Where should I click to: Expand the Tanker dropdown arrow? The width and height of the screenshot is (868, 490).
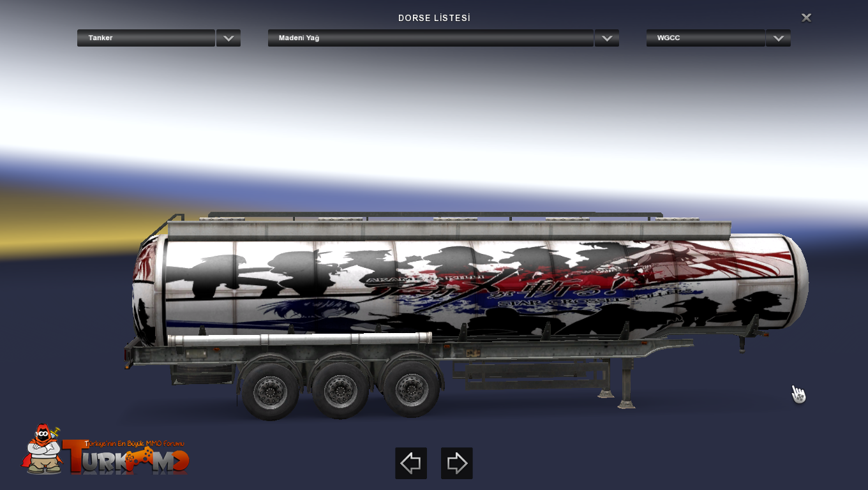228,38
